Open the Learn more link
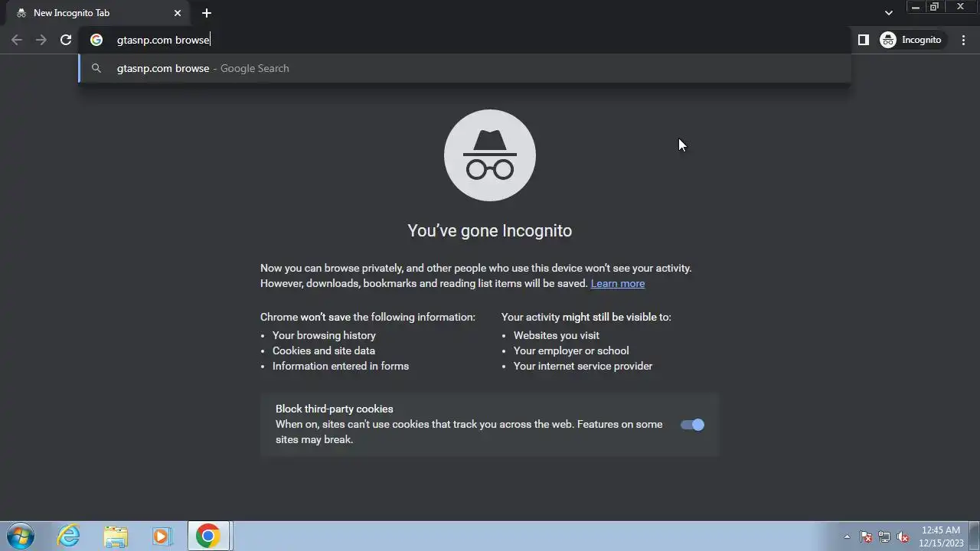 [x=618, y=283]
